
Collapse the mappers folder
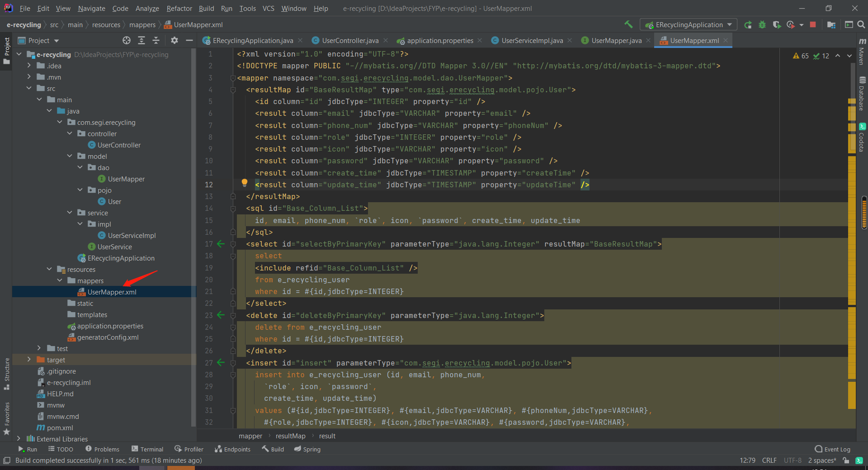point(60,280)
